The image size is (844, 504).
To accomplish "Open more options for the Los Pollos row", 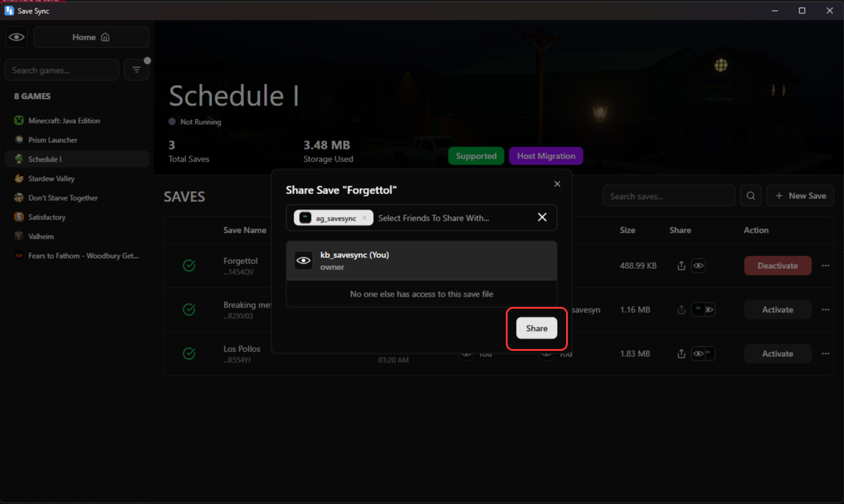I will (825, 353).
